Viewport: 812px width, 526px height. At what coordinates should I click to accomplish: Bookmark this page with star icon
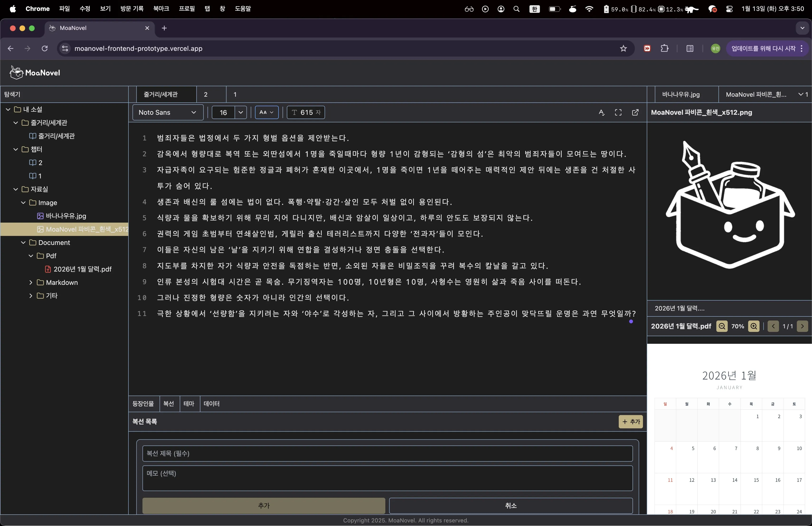click(623, 48)
